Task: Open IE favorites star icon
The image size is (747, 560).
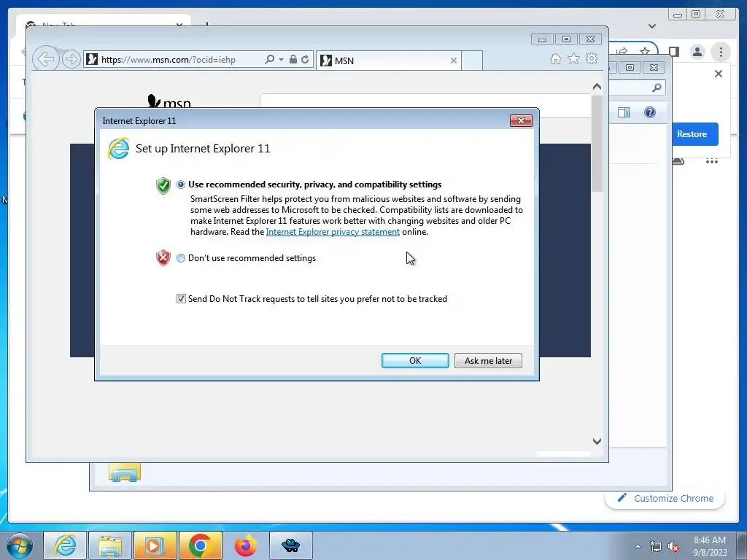Action: coord(573,58)
